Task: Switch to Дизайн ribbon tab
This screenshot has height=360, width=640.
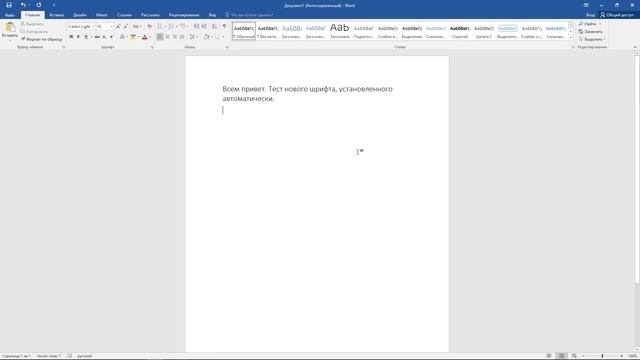Action: pyautogui.click(x=80, y=15)
